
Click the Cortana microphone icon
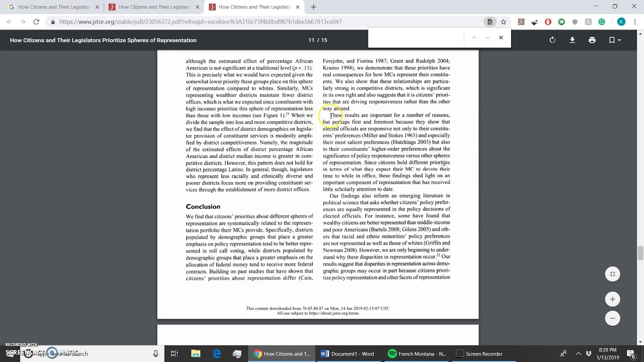pos(156,354)
